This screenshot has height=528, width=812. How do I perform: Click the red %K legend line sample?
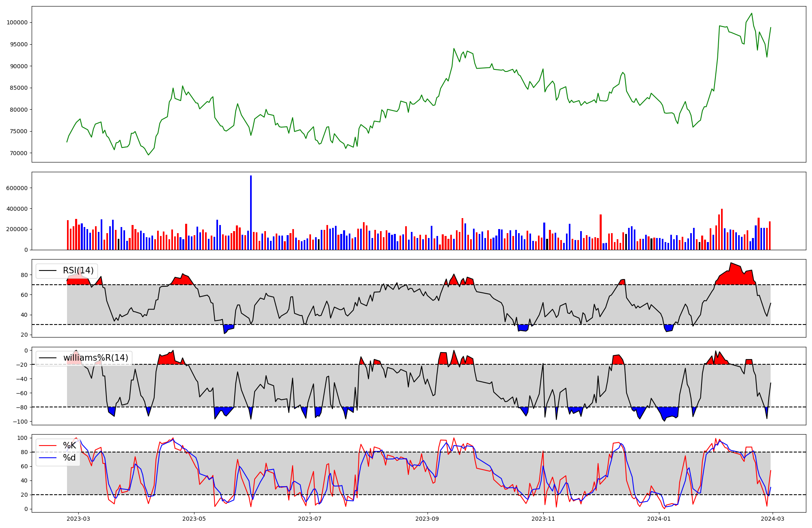click(48, 446)
